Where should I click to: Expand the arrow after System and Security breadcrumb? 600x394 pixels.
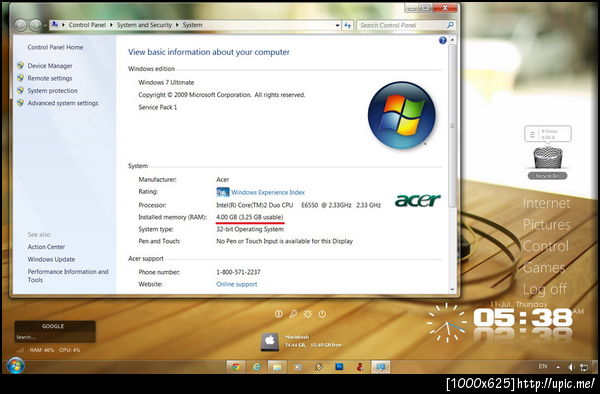pyautogui.click(x=177, y=25)
